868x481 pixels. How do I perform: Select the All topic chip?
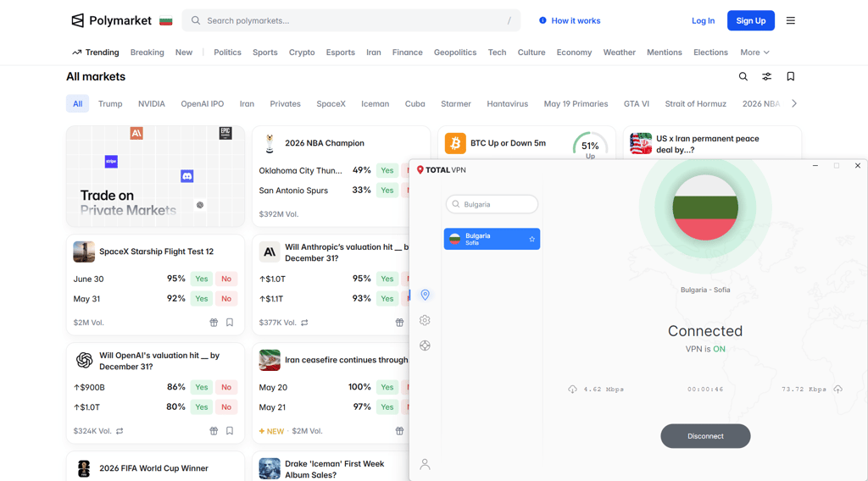(x=77, y=103)
